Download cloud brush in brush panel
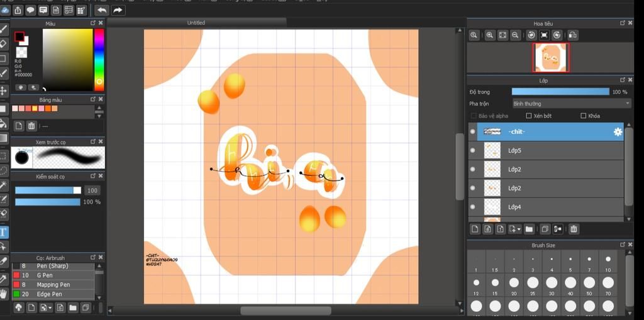Screen dimensions: 644x320 (18, 307)
